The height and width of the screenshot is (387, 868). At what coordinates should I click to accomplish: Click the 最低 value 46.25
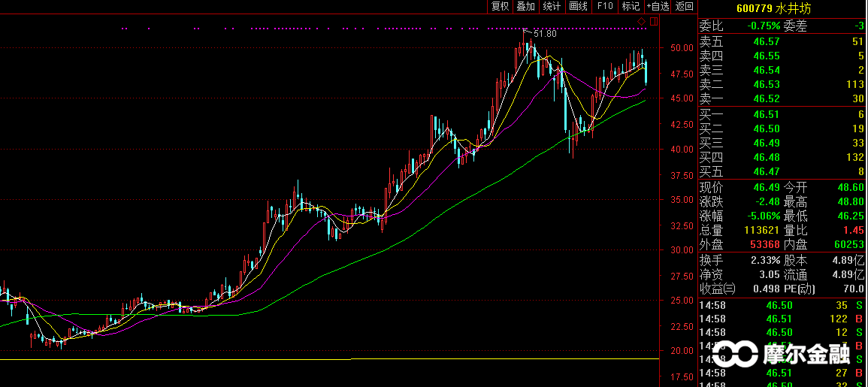click(x=851, y=216)
